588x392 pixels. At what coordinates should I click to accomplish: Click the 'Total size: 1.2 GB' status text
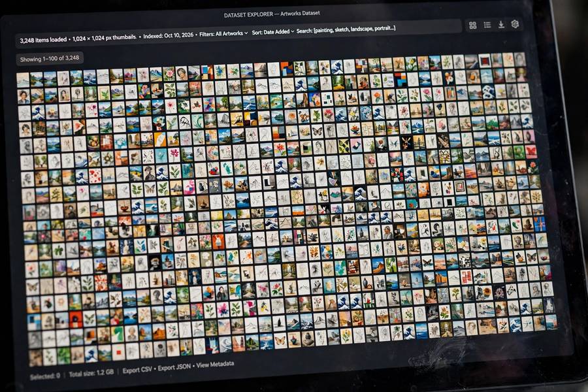91,373
